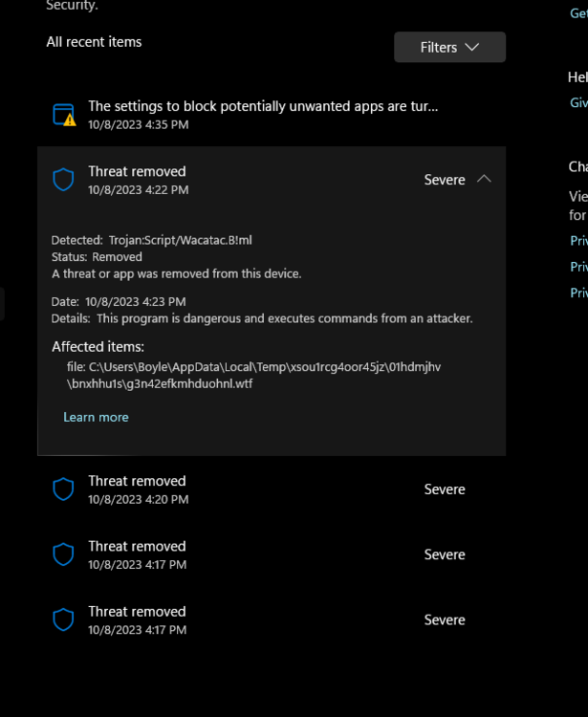Click shield icon of 4:20 PM threat
The image size is (588, 717).
click(63, 489)
